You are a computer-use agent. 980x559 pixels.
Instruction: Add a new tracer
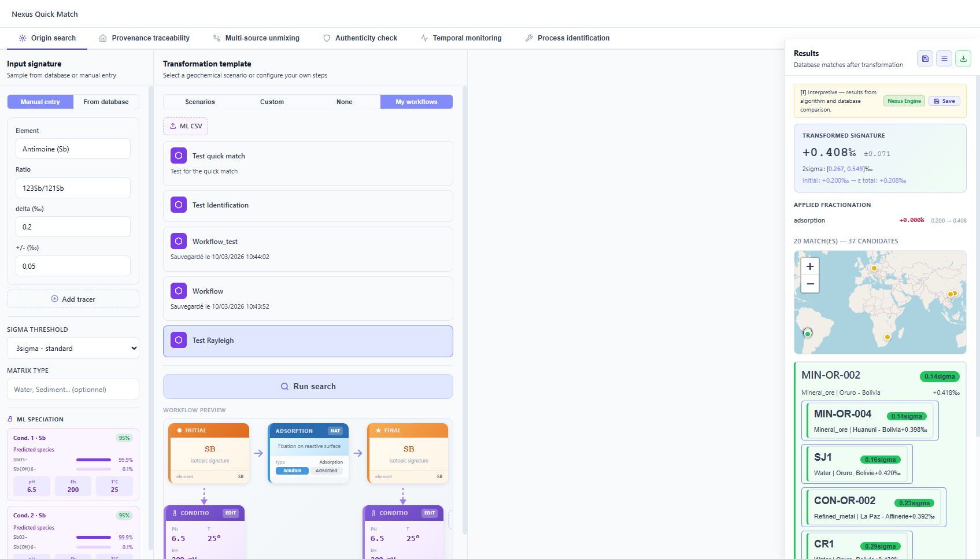tap(73, 299)
